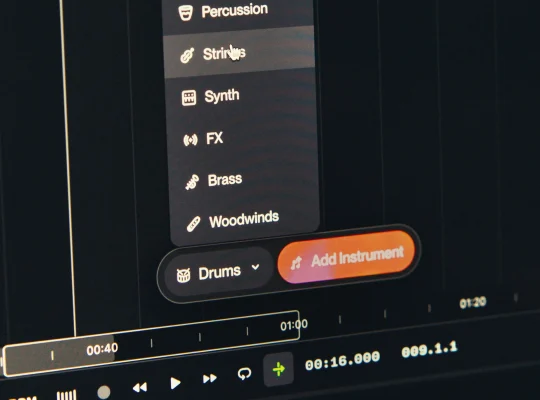Choose the Brass trumpet icon
This screenshot has width=540, height=400.
(192, 182)
